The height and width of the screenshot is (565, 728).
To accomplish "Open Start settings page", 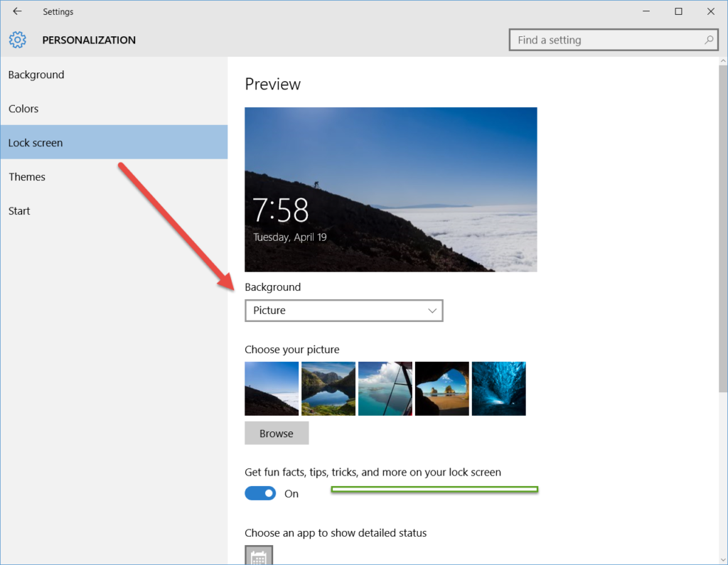I will pyautogui.click(x=114, y=211).
